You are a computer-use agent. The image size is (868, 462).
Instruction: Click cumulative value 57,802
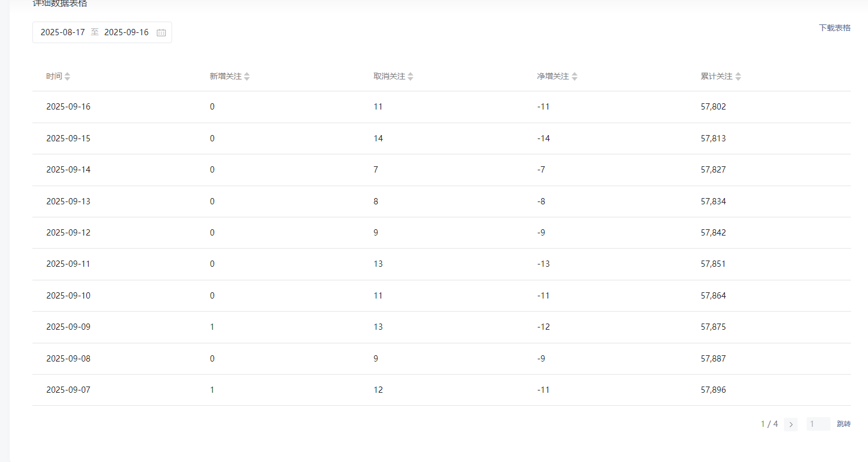click(713, 107)
